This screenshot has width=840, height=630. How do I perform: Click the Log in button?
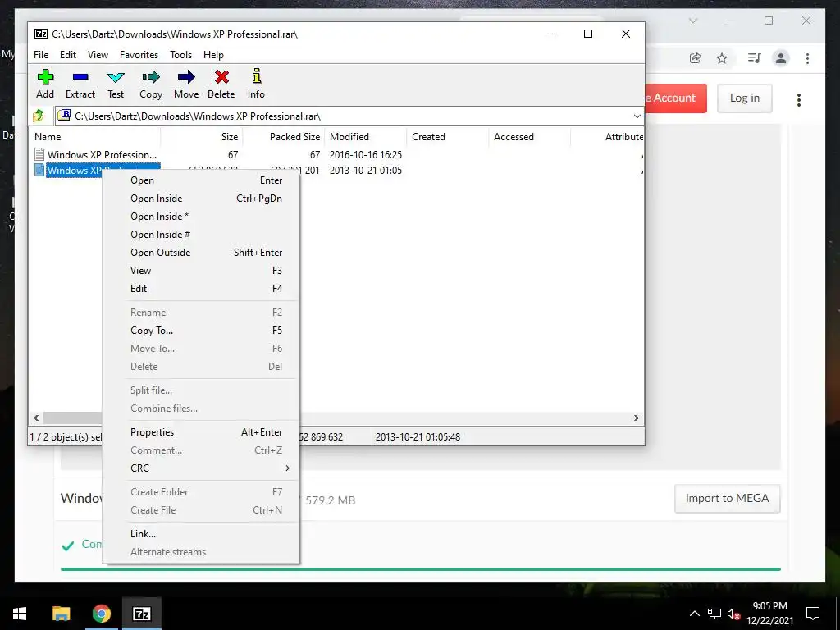tap(745, 98)
